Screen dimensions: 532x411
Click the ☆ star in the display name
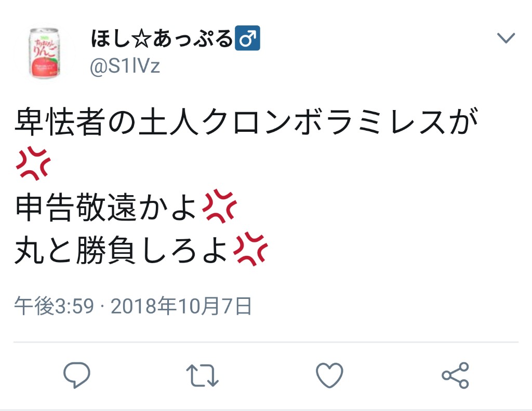pos(142,39)
